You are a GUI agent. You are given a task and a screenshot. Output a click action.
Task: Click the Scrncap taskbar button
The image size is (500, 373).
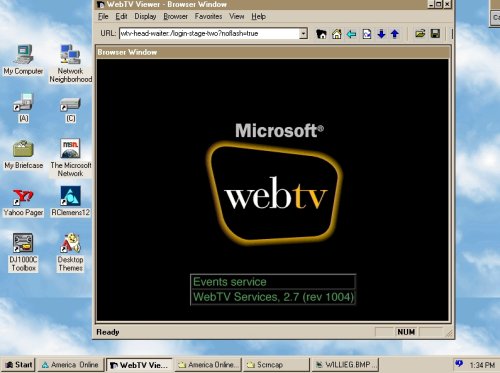[276, 365]
